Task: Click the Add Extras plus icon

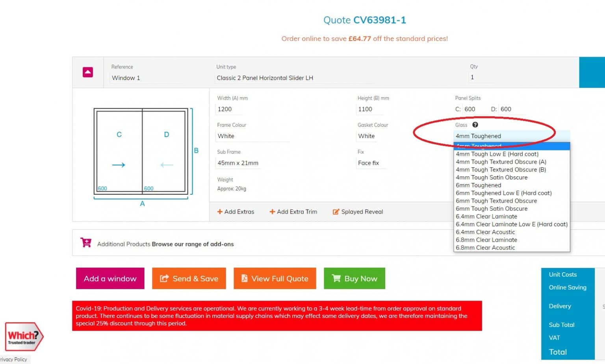Action: (220, 212)
